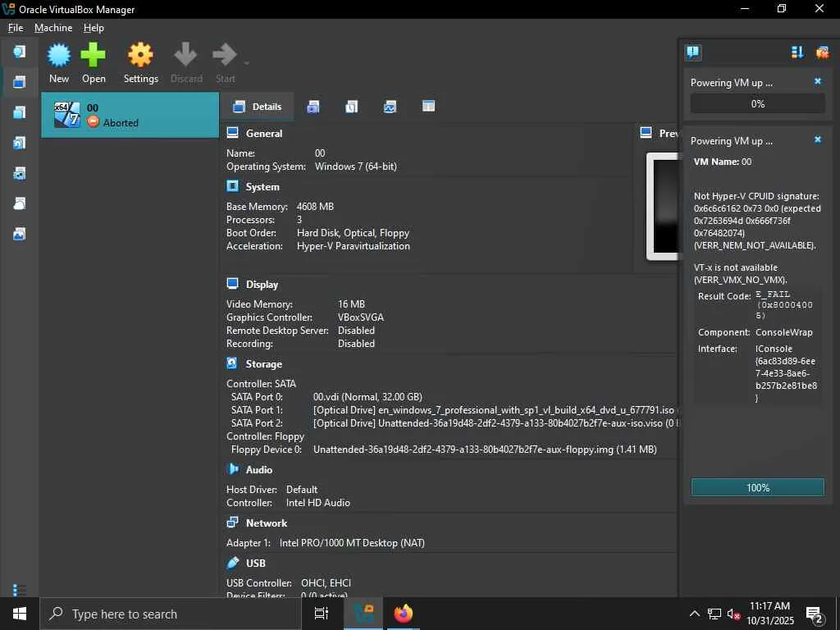The width and height of the screenshot is (840, 630).
Task: Switch to the Snapshots tab icon
Action: [313, 107]
